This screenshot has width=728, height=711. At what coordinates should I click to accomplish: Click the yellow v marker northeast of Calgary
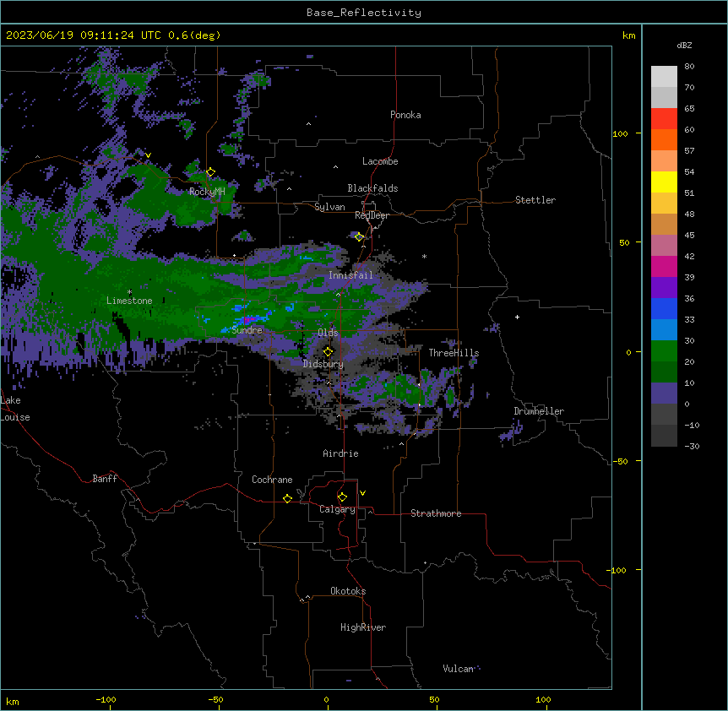click(x=362, y=493)
